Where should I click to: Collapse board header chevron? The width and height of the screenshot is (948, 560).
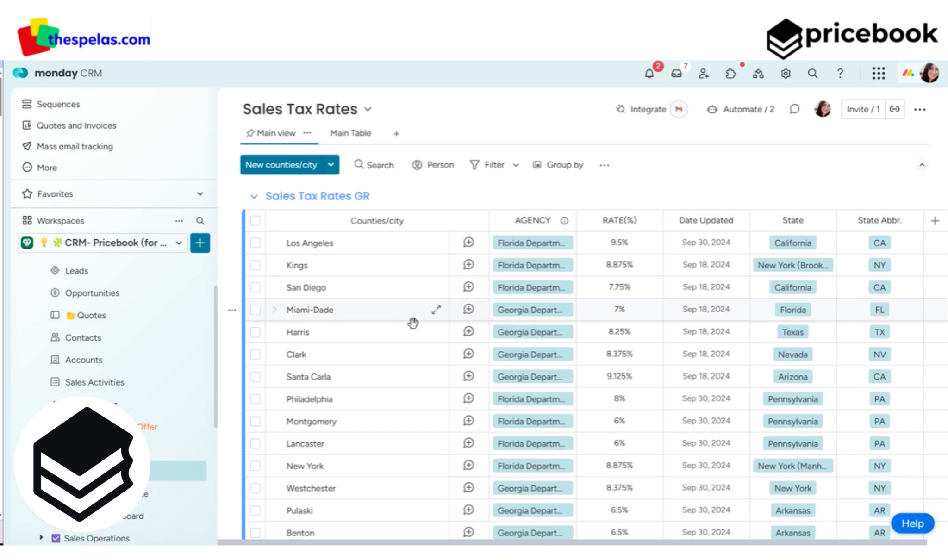coord(922,165)
